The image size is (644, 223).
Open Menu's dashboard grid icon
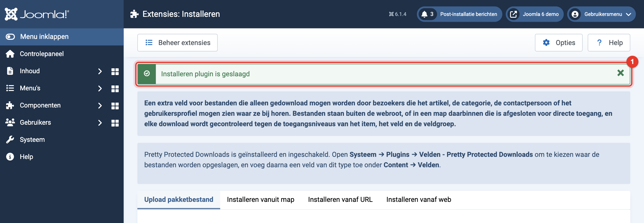(115, 89)
